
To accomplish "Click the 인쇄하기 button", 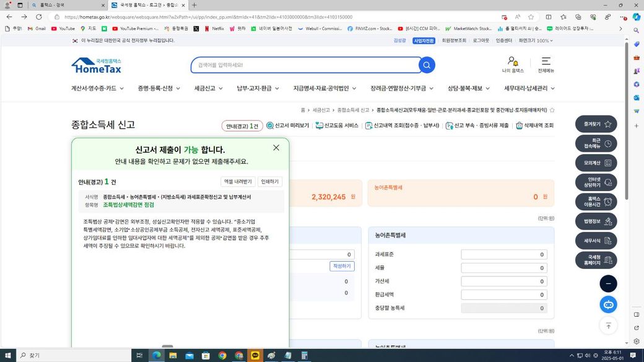I will tap(270, 182).
